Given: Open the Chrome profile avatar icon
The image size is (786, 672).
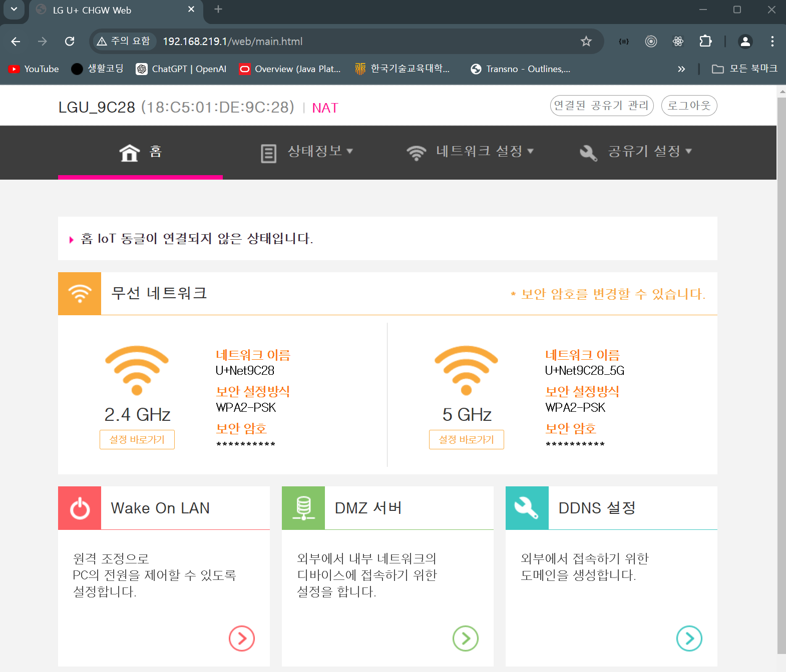Looking at the screenshot, I should [x=745, y=42].
